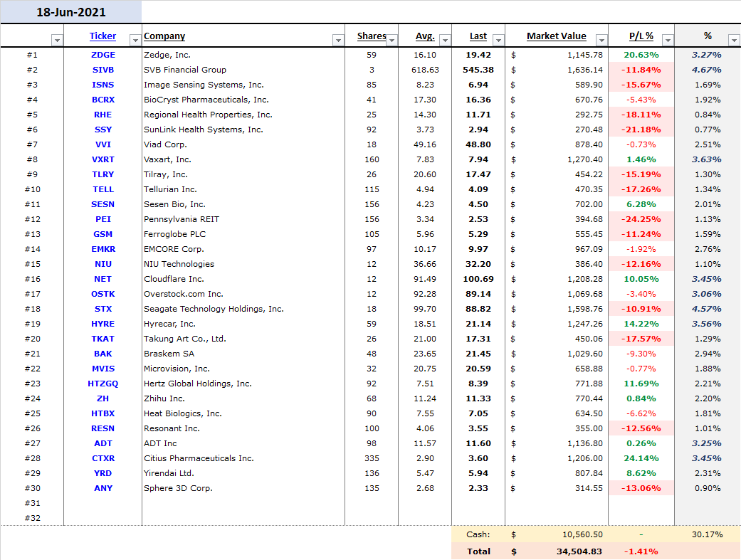741x560 pixels.
Task: Click the Ticker header link
Action: (103, 36)
